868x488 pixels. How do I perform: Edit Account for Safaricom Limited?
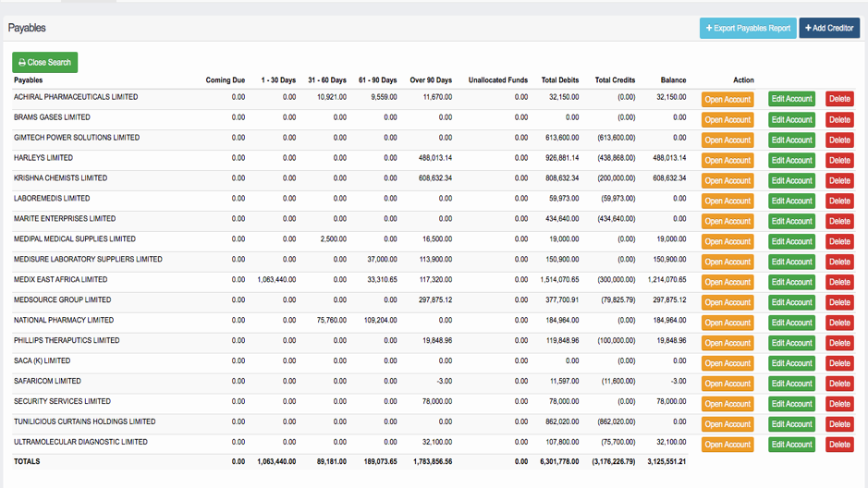791,384
